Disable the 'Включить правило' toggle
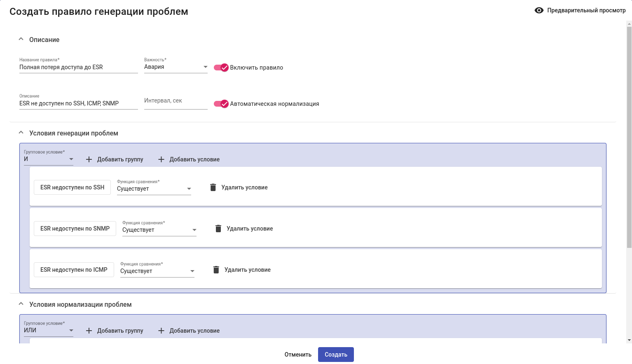The height and width of the screenshot is (364, 632). pos(221,68)
